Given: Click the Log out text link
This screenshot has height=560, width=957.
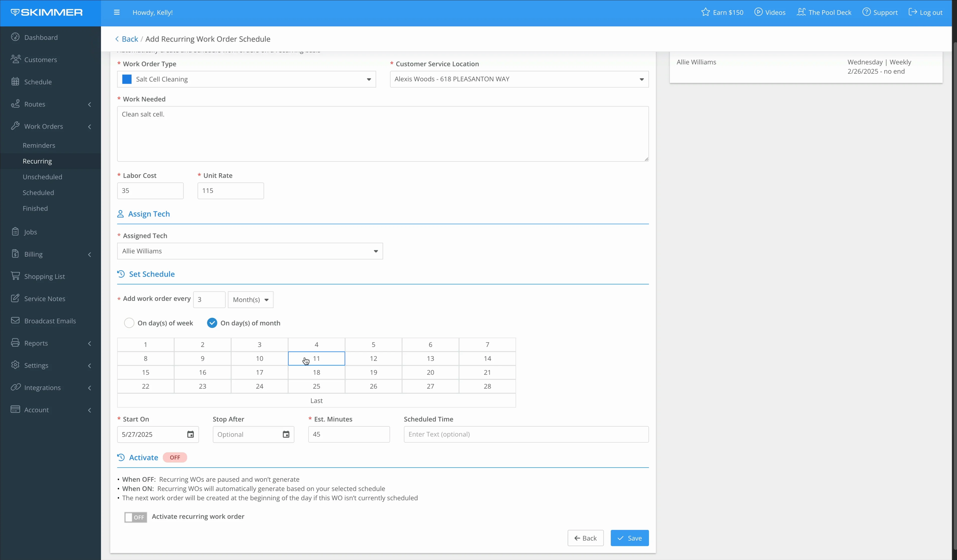Looking at the screenshot, I should [931, 12].
